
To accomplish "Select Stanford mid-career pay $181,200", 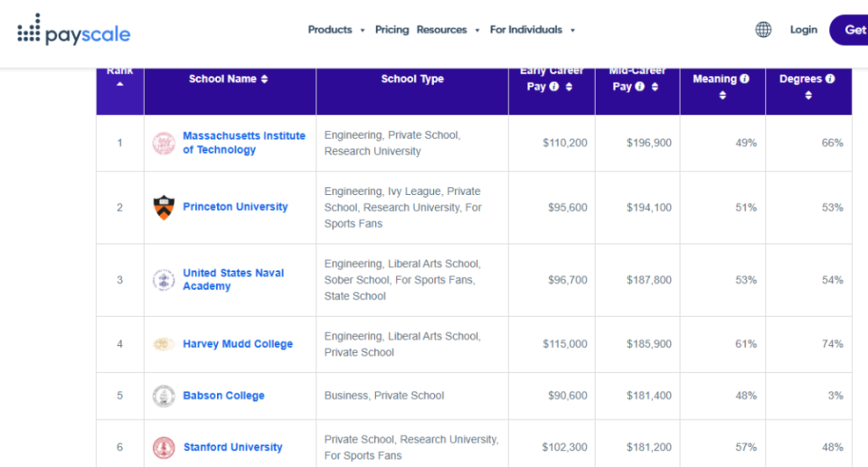I will [x=649, y=447].
